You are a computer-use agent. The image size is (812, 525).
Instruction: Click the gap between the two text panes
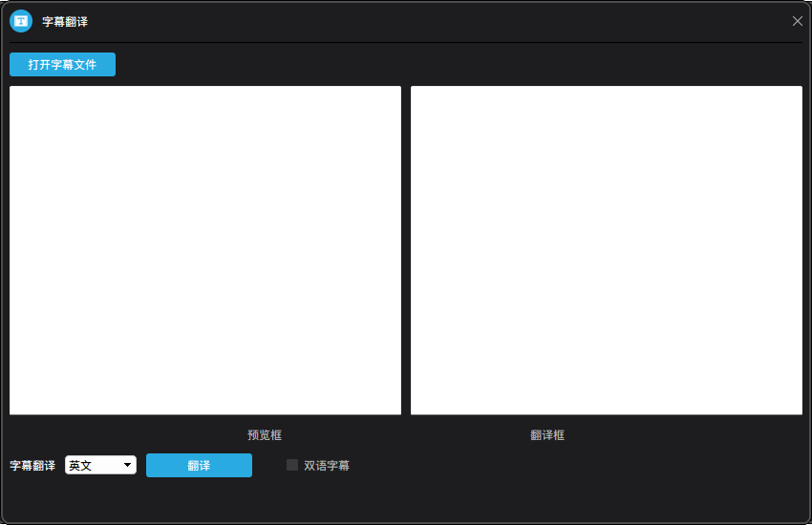tap(406, 250)
